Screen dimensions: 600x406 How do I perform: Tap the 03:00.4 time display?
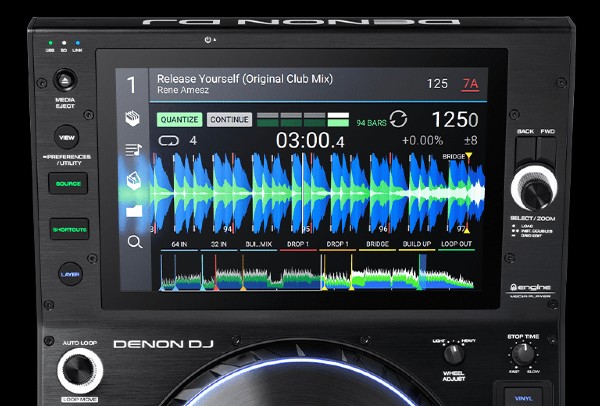coord(310,140)
